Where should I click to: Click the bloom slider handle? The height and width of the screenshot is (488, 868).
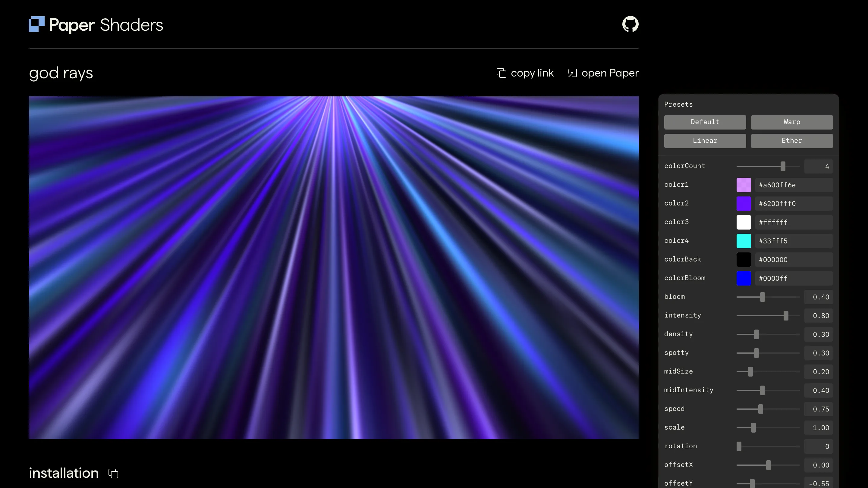pyautogui.click(x=763, y=297)
